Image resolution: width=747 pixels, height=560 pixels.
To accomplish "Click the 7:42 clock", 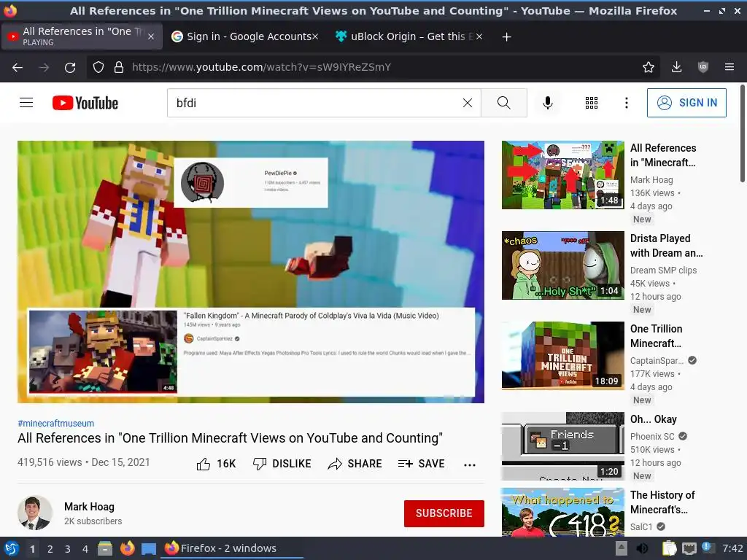I will click(x=732, y=548).
